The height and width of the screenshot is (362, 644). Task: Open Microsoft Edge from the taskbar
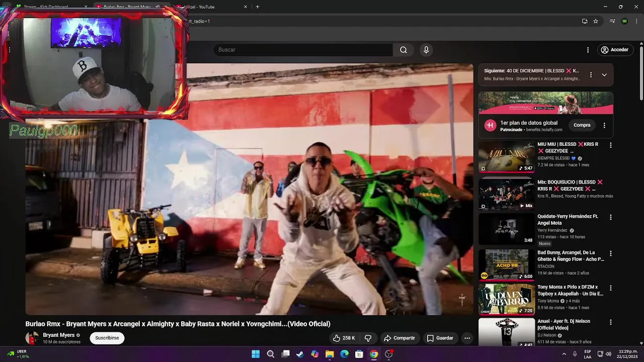click(344, 354)
